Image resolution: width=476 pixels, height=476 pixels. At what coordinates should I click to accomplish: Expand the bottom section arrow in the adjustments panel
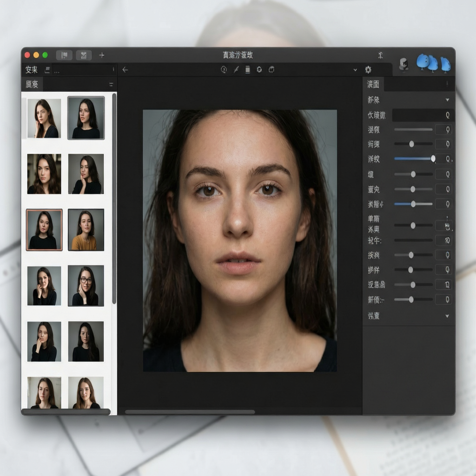click(x=447, y=316)
